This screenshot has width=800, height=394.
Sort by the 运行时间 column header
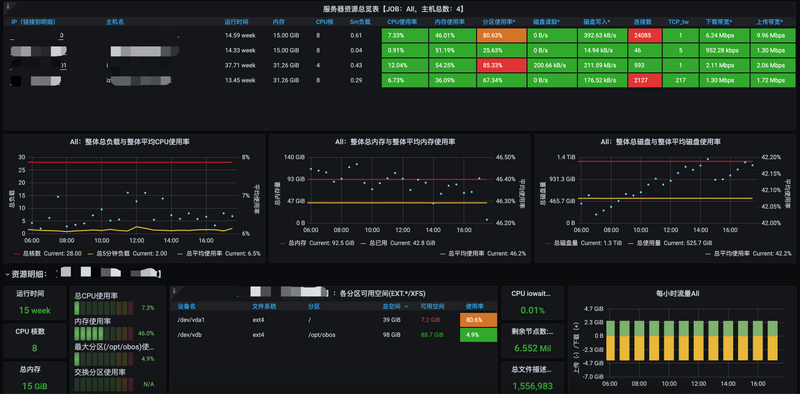[236, 22]
